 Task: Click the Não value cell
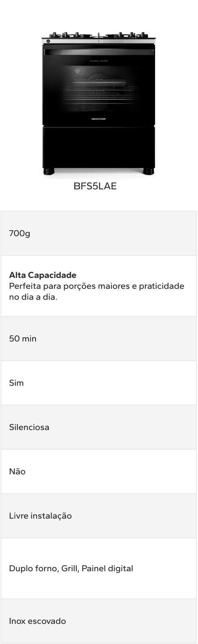[99, 472]
